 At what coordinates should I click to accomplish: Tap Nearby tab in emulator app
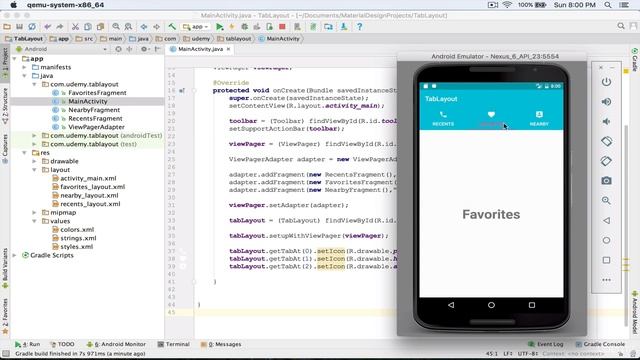click(x=539, y=118)
